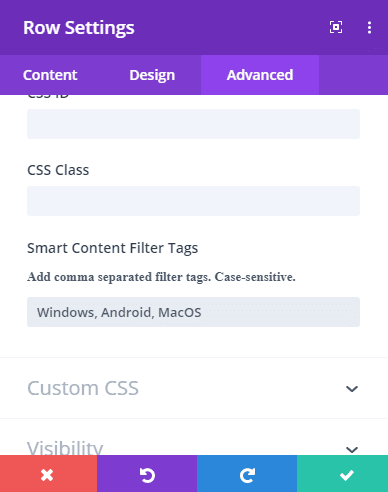
Task: Open the Custom CSS section
Action: tap(194, 388)
